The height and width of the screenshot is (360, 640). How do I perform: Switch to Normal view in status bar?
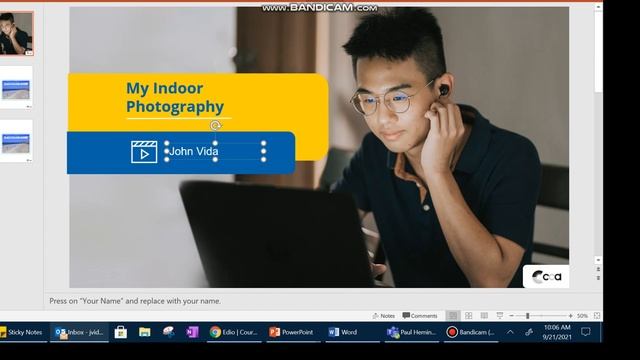tap(453, 316)
